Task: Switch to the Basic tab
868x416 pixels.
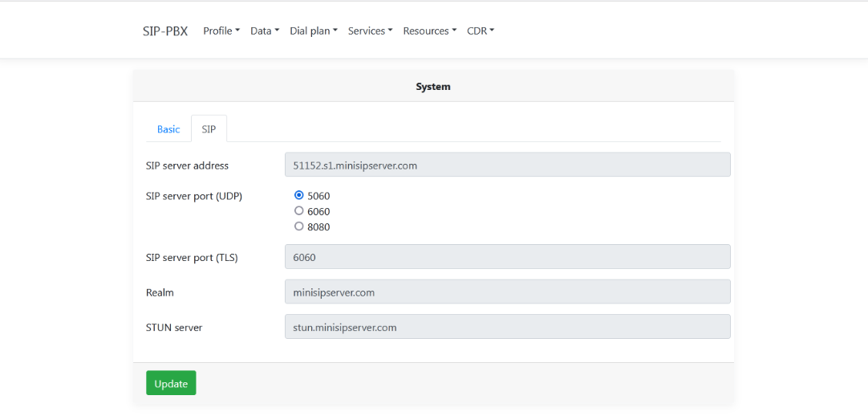Action: [x=168, y=129]
